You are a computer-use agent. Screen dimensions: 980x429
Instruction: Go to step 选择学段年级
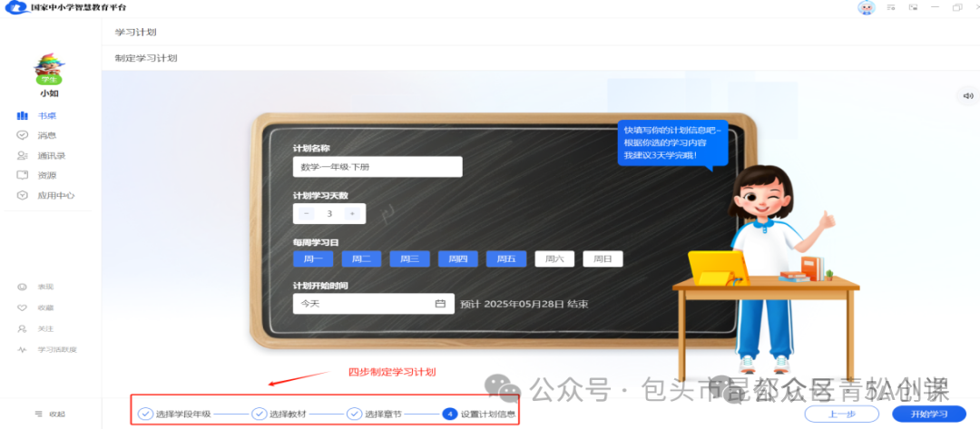tap(174, 414)
